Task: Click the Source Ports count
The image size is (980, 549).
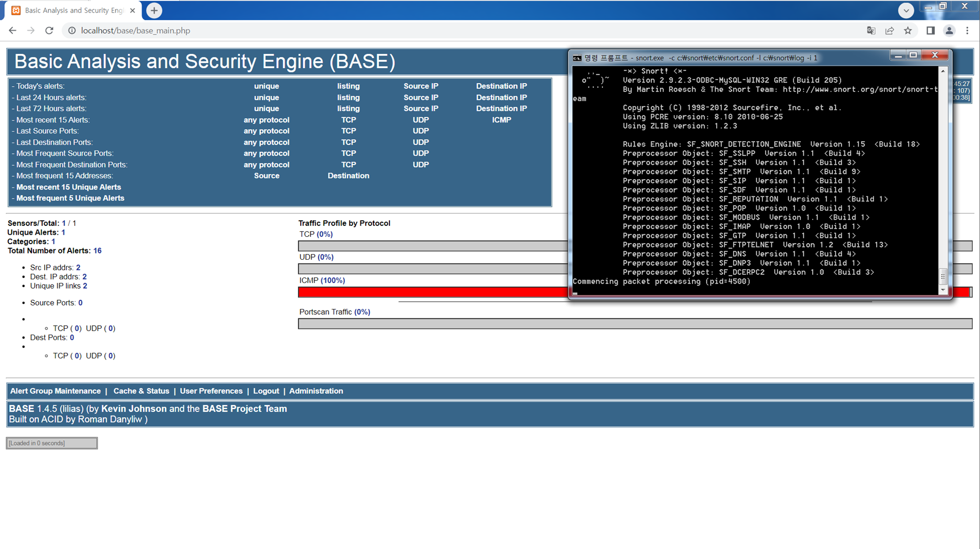Action: pyautogui.click(x=80, y=303)
